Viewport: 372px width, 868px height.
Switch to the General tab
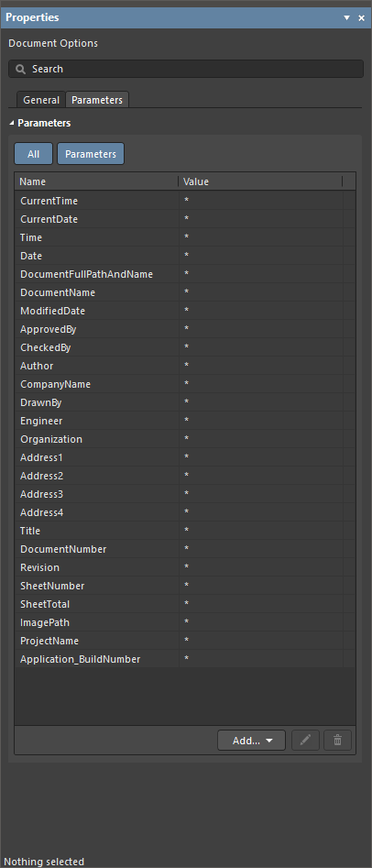coord(41,100)
